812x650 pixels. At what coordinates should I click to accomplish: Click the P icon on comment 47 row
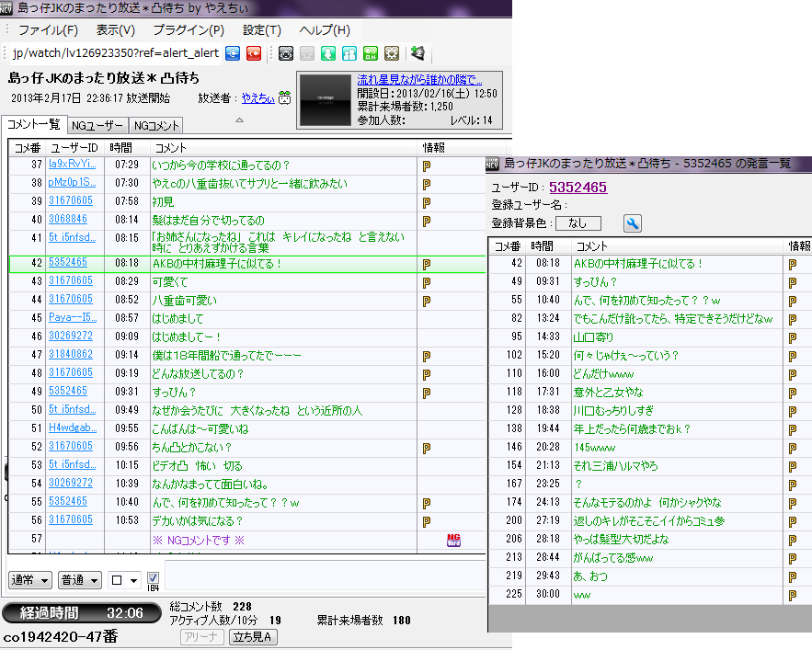[x=426, y=357]
